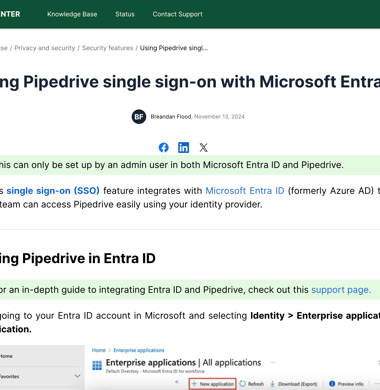
Task: Click the Enterprise applications breadcrumb in the screenshot
Action: [x=139, y=350]
